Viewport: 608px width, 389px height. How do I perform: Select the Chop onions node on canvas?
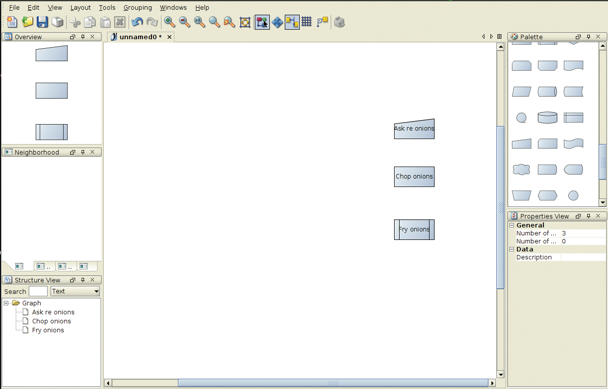414,176
